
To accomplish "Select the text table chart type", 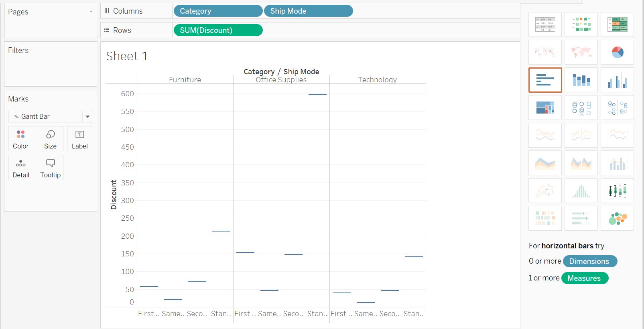I will tap(545, 24).
